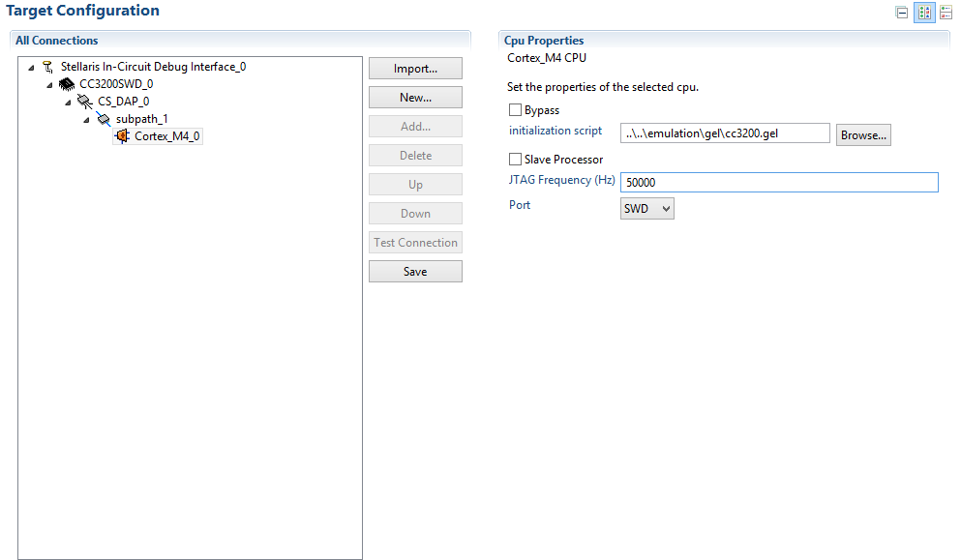Click the Test Connection button
The image size is (961, 560).
pos(415,243)
